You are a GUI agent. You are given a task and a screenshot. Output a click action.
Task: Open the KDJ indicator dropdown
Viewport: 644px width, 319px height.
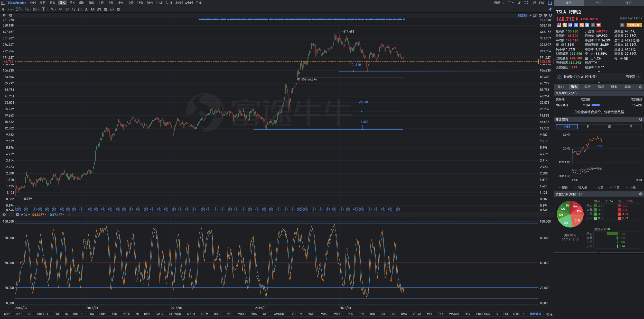coord(26,215)
